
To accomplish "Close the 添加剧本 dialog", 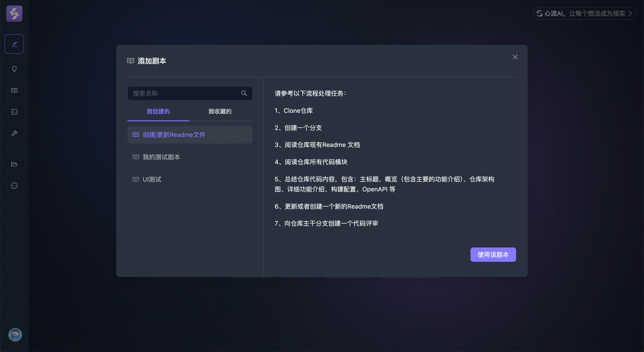I will point(515,57).
